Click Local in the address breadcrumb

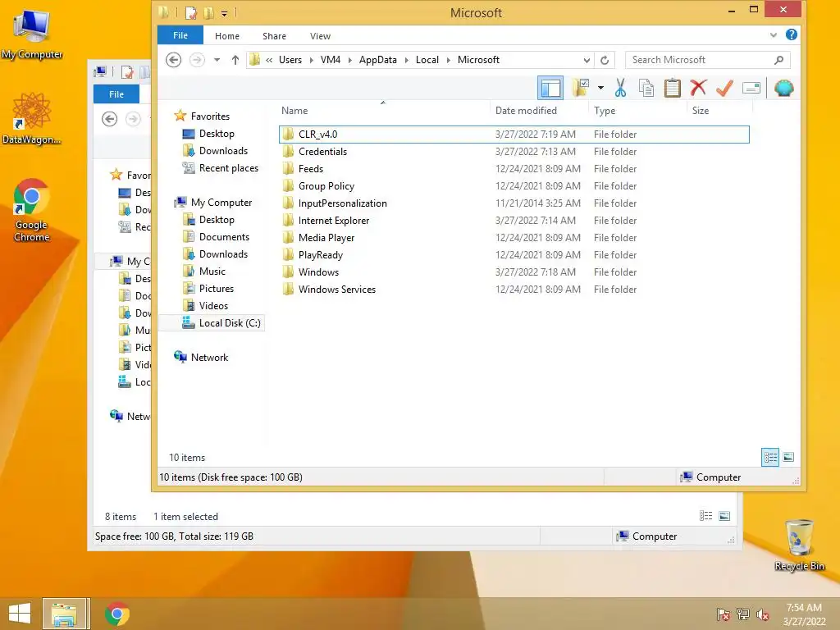coord(427,60)
